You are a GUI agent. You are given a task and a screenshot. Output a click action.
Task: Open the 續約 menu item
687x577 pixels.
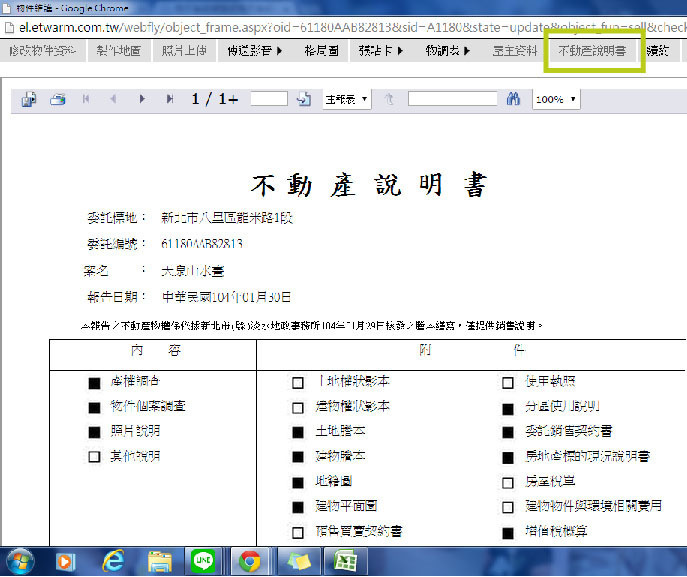[x=658, y=51]
